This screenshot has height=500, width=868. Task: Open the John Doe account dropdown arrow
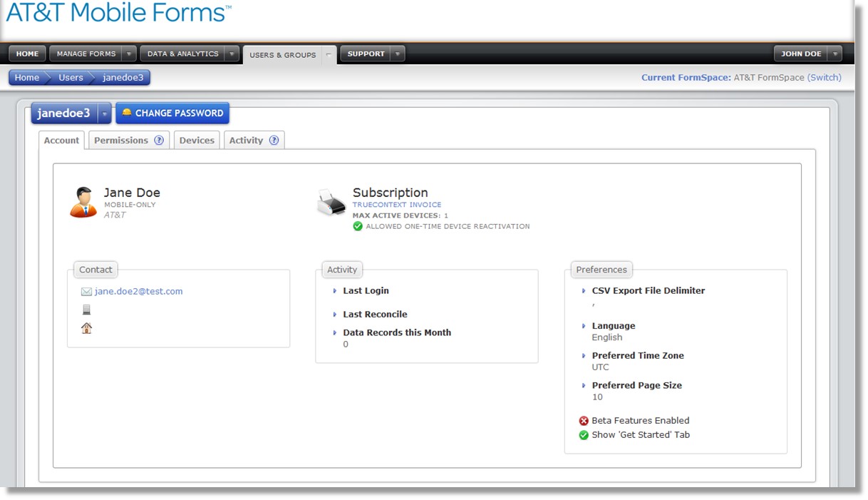pyautogui.click(x=835, y=53)
